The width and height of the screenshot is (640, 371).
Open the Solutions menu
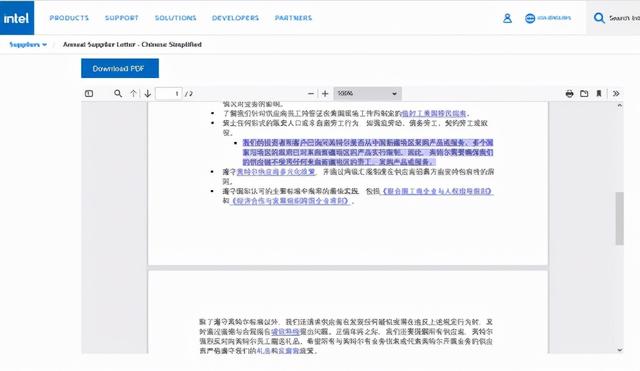click(x=176, y=18)
